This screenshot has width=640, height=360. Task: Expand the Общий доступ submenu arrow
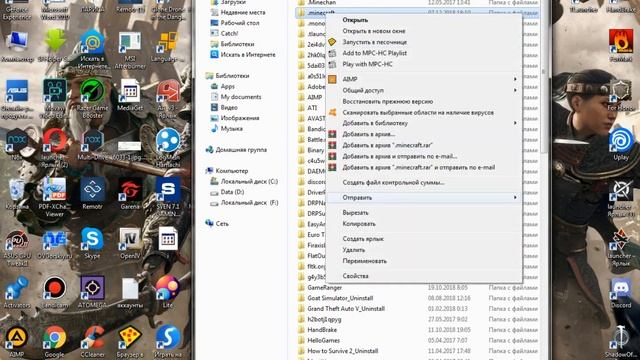515,90
